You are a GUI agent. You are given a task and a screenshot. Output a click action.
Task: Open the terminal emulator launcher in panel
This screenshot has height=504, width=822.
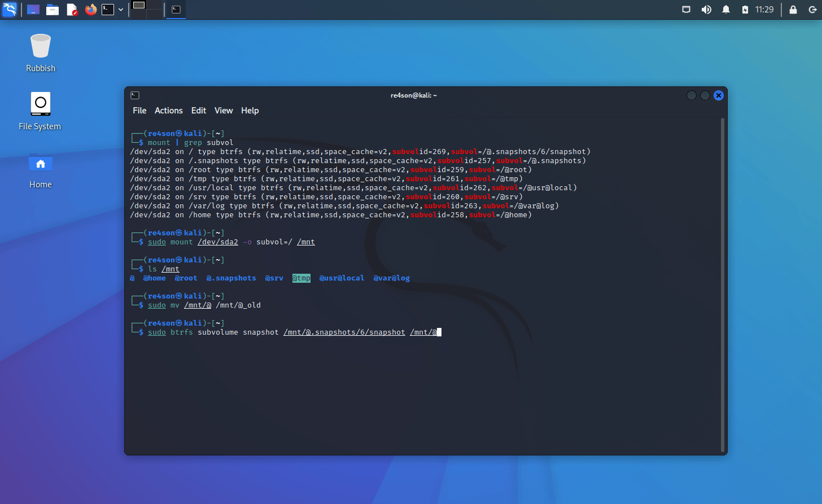point(107,10)
